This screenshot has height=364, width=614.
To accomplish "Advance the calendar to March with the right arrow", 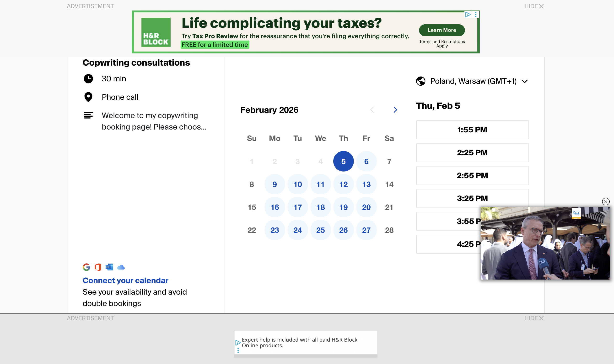I will click(395, 110).
